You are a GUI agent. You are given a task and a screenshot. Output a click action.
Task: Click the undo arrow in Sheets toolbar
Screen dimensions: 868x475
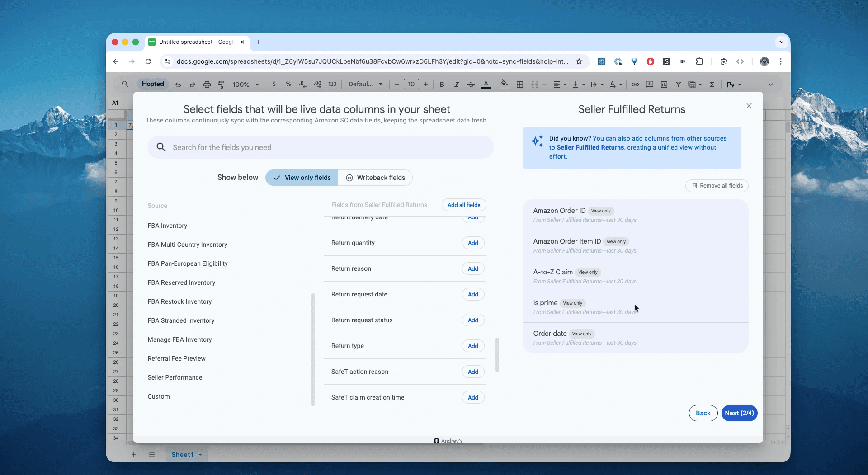point(178,85)
